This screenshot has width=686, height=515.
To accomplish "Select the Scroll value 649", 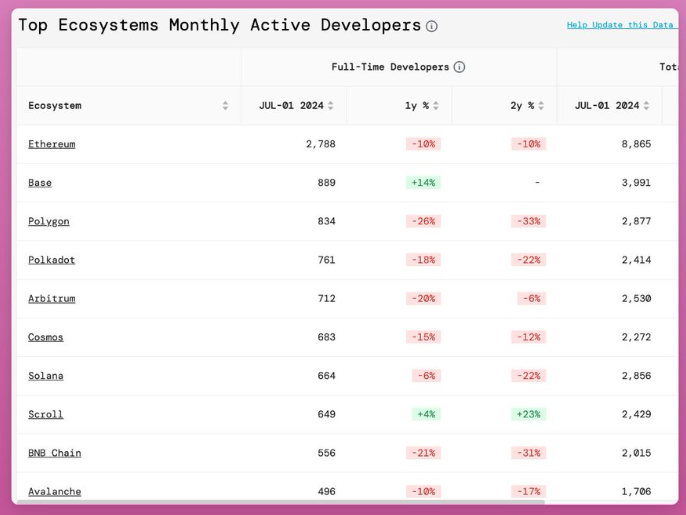I will click(326, 414).
